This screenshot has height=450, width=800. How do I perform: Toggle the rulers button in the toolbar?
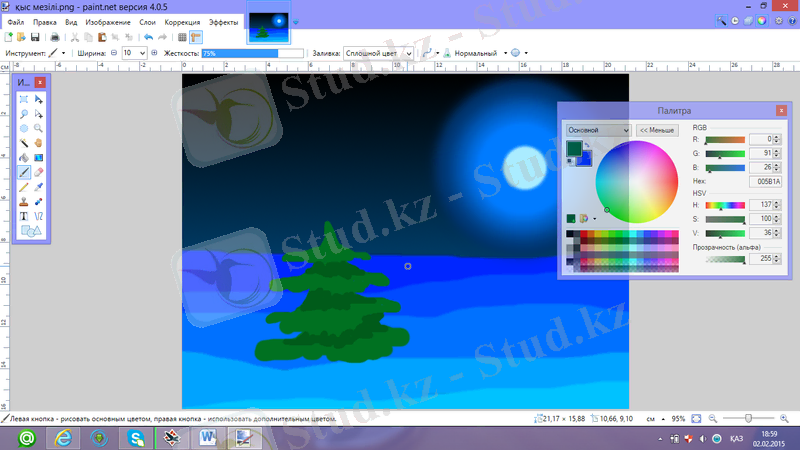pyautogui.click(x=196, y=37)
